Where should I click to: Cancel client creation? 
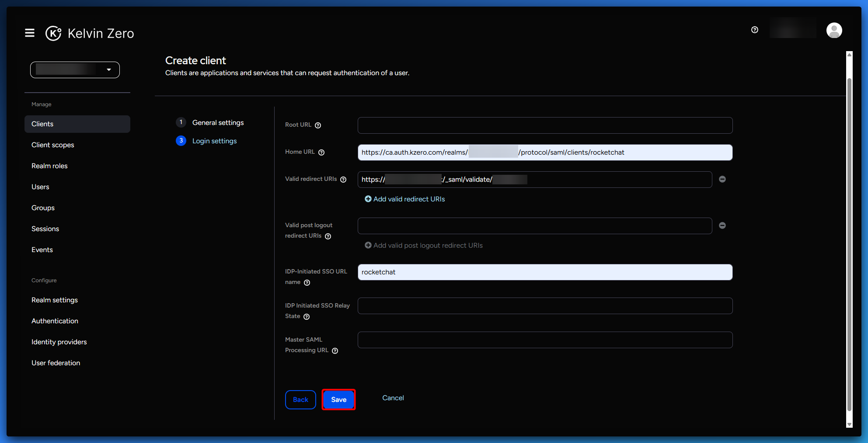pos(393,398)
